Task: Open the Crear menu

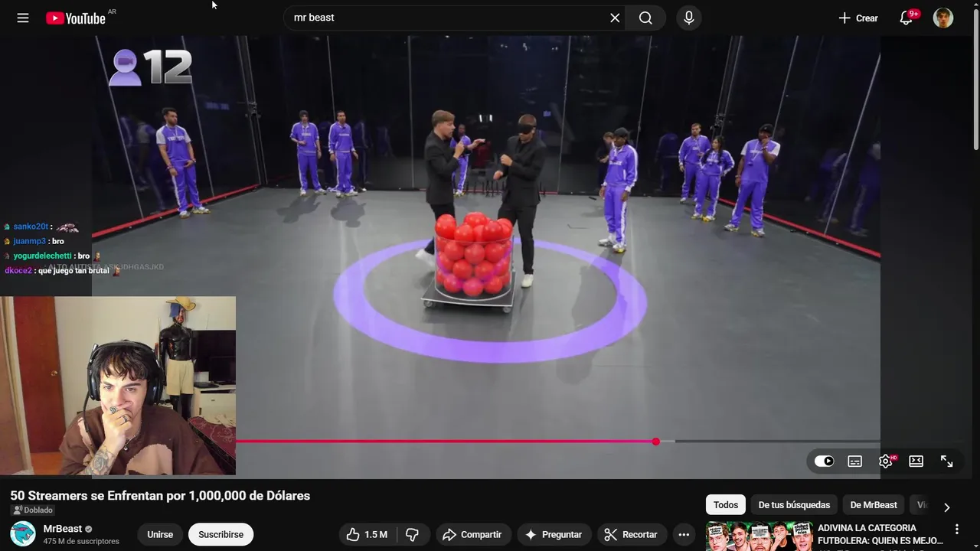Action: (x=858, y=18)
